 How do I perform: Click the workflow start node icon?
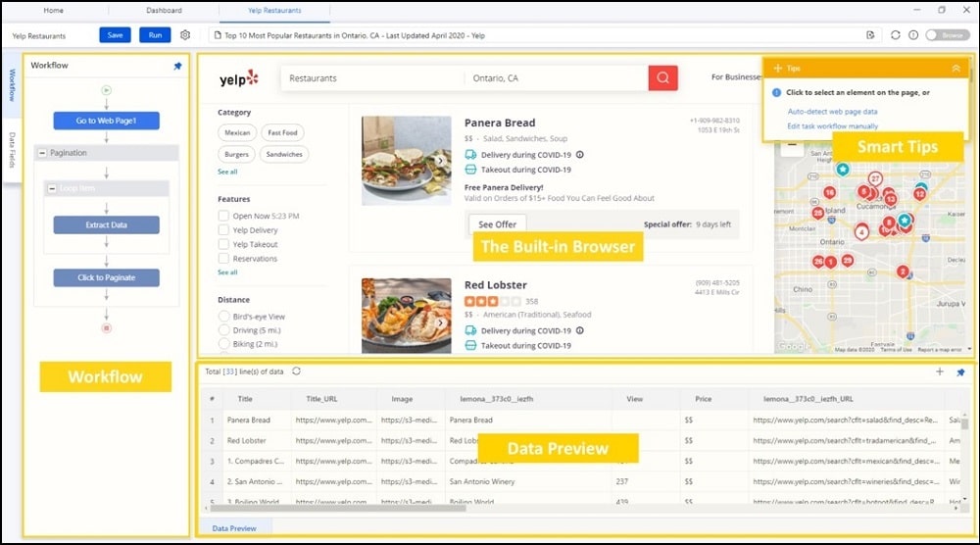coord(106,90)
